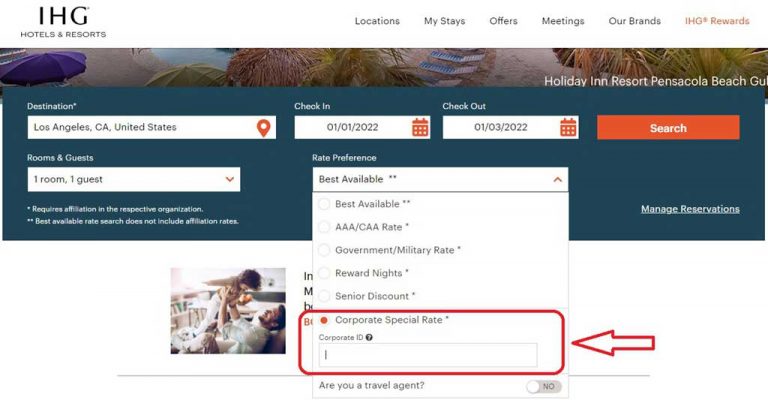Open the Check In calendar icon
The image size is (768, 400).
pyautogui.click(x=420, y=127)
